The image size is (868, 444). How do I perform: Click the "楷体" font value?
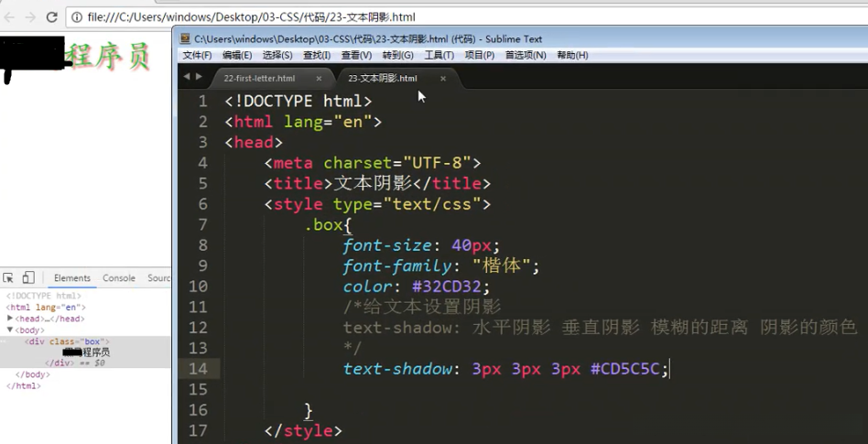[502, 266]
